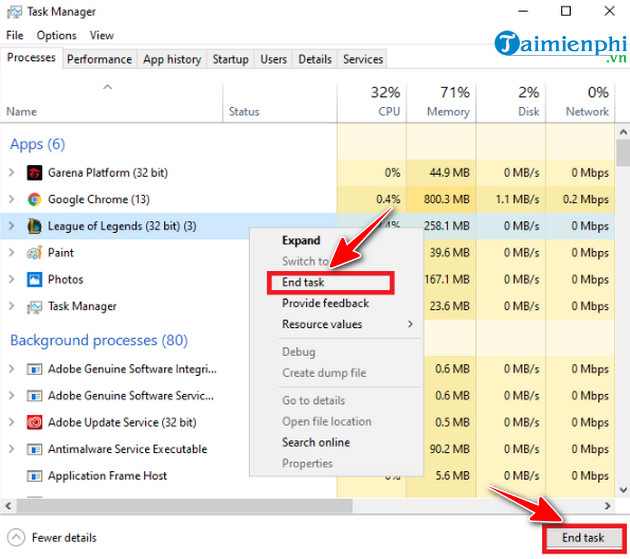Click the Task Manager title bar icon
This screenshot has height=559, width=630.
click(14, 12)
